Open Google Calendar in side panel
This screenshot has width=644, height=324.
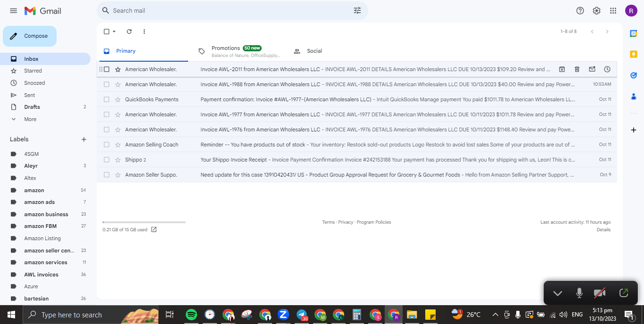[634, 33]
